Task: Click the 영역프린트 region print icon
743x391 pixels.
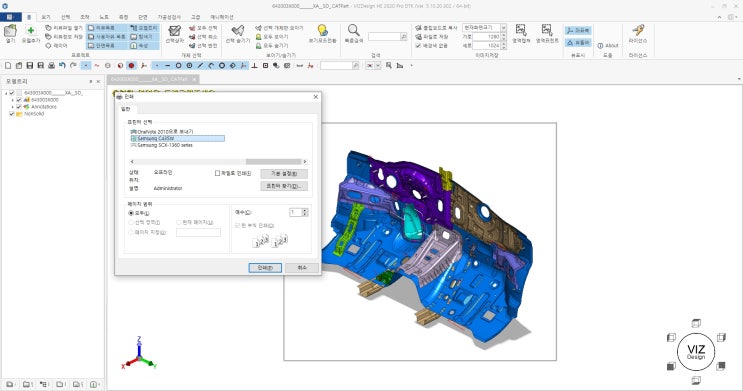Action: (x=547, y=30)
